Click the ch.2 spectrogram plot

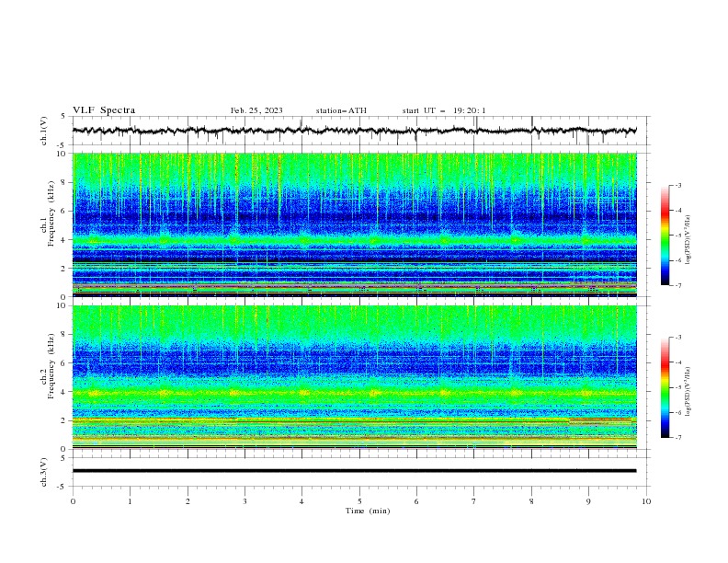355,377
